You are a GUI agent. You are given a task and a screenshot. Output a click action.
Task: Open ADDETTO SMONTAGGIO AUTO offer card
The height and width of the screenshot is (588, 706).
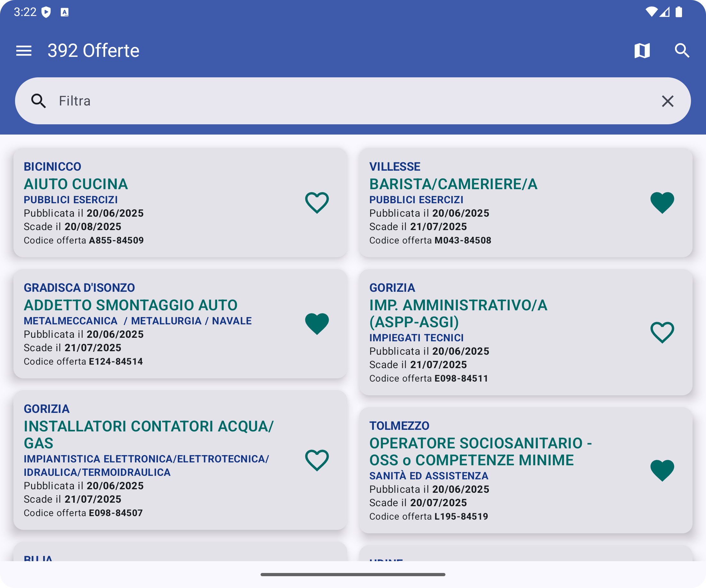130,305
